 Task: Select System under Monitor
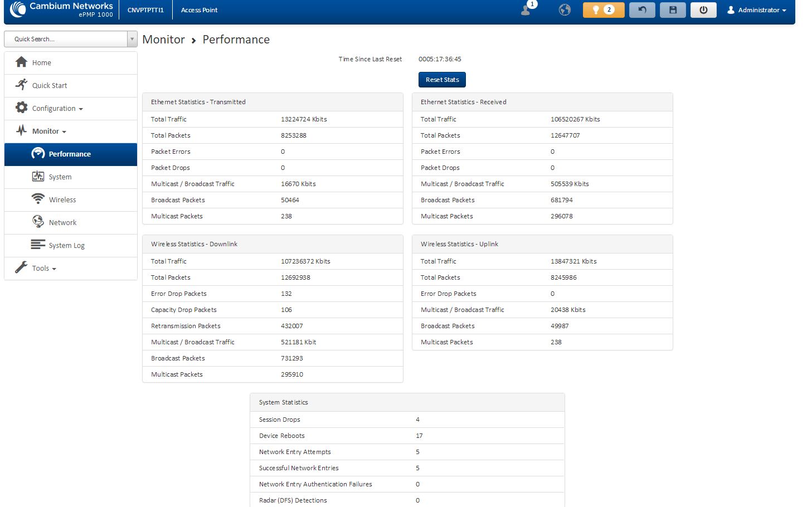(60, 177)
